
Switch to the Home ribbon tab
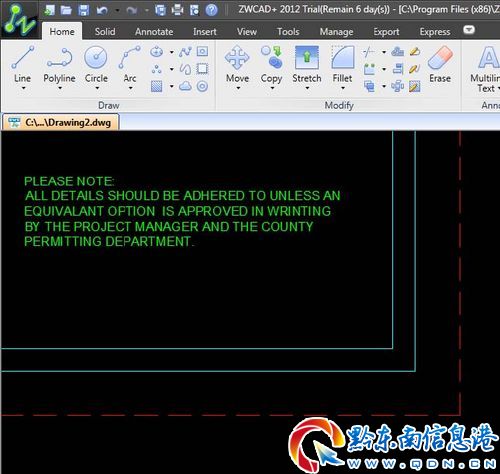tap(62, 32)
